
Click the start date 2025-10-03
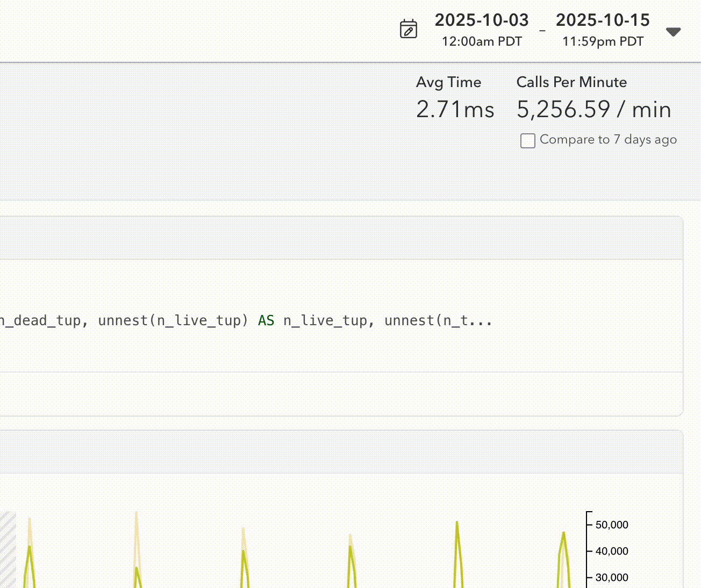pos(482,20)
